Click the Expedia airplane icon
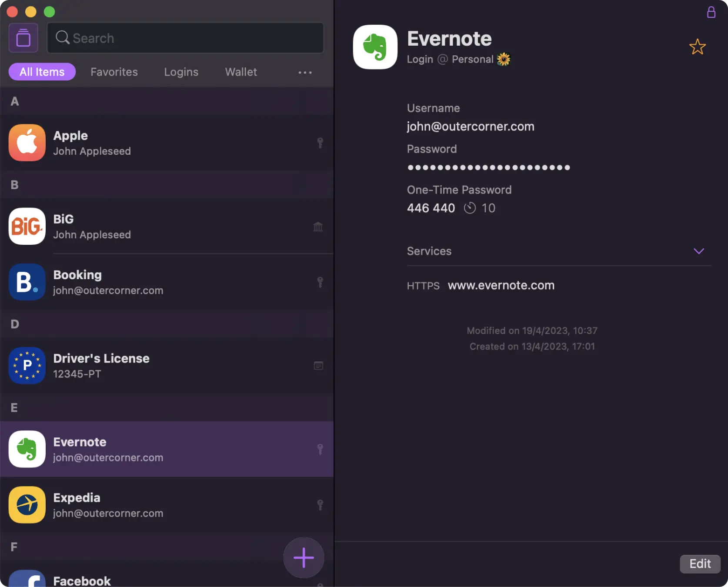This screenshot has width=728, height=587. coord(27,504)
